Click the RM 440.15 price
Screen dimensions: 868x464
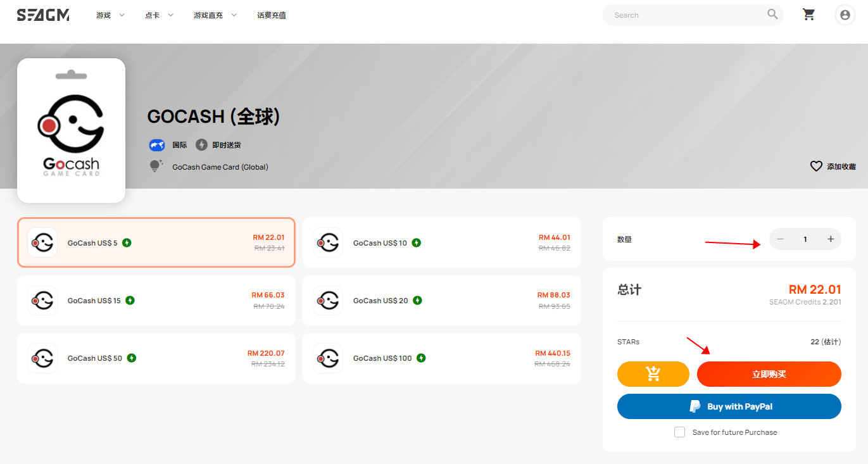(553, 353)
